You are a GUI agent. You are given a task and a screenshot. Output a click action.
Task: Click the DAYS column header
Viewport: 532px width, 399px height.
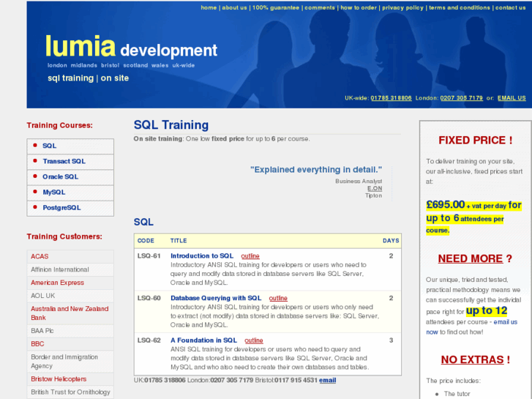coord(391,241)
